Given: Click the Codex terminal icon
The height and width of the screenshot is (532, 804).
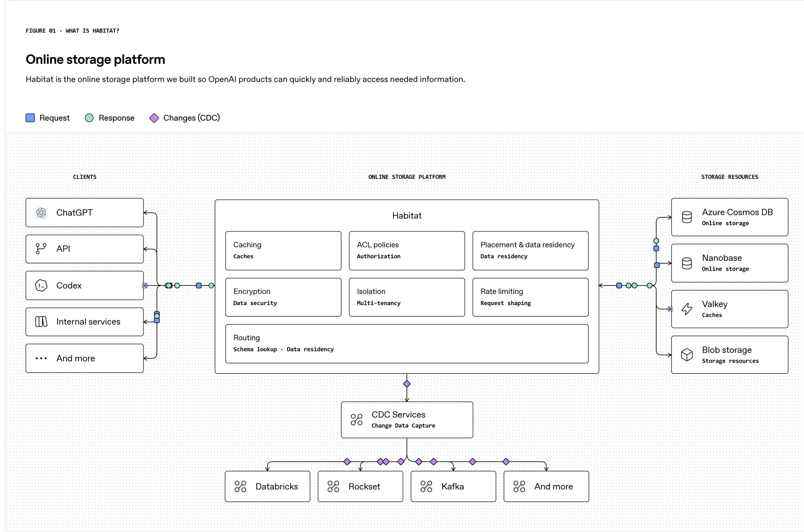Looking at the screenshot, I should pos(41,285).
